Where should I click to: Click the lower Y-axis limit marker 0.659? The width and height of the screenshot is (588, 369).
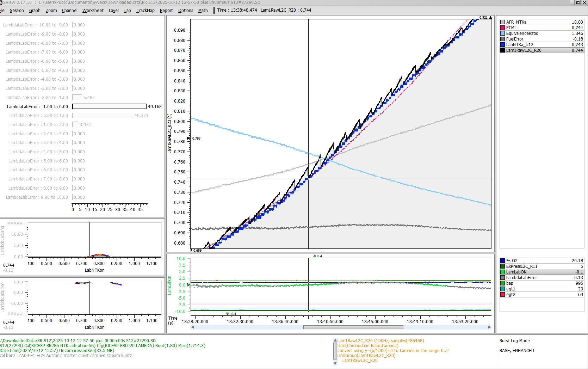point(192,251)
